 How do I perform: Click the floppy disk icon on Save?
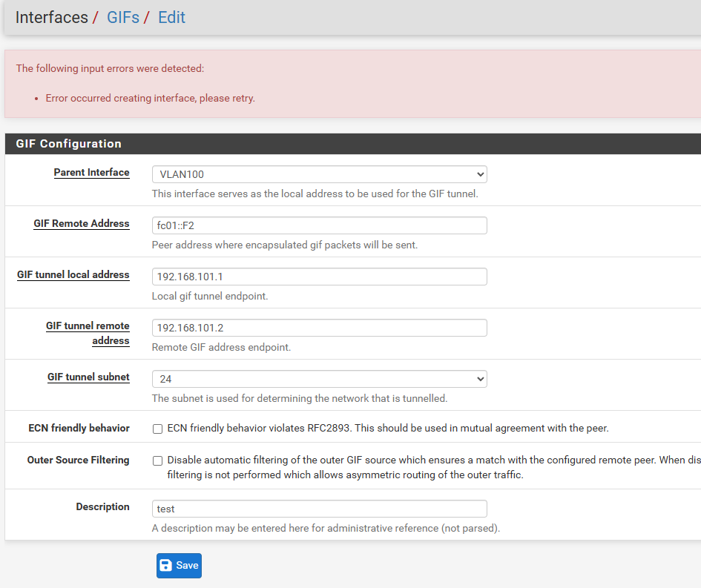click(x=166, y=565)
